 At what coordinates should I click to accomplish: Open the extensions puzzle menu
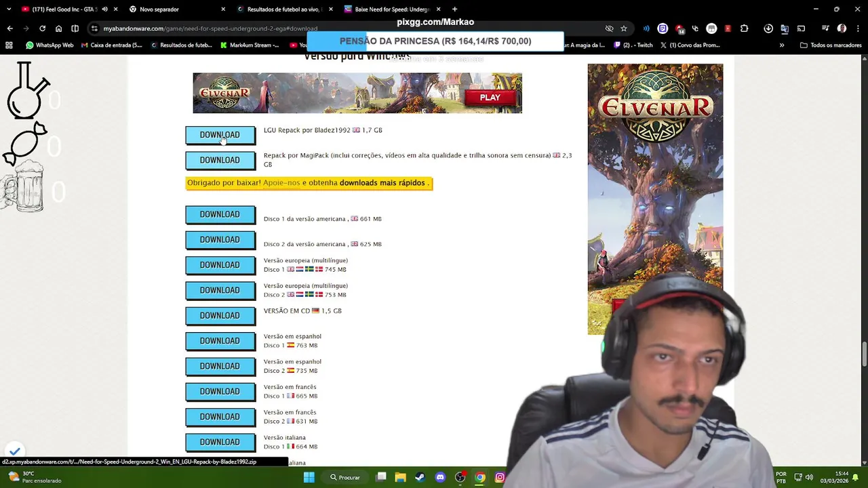coord(744,28)
